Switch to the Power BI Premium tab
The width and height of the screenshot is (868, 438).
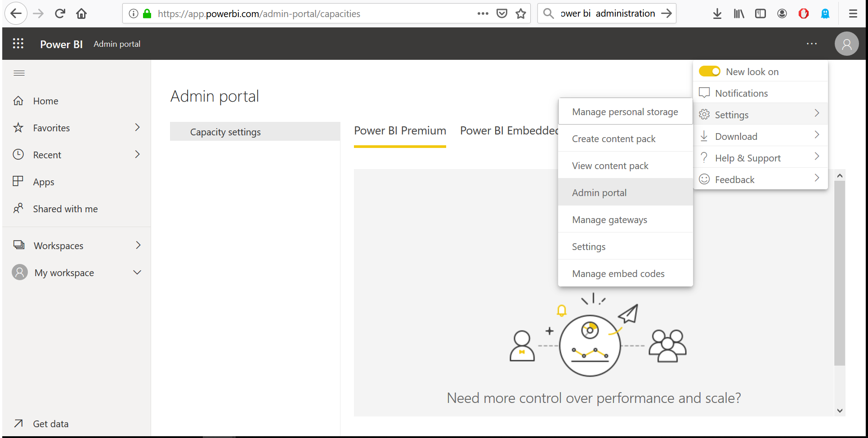click(x=400, y=131)
